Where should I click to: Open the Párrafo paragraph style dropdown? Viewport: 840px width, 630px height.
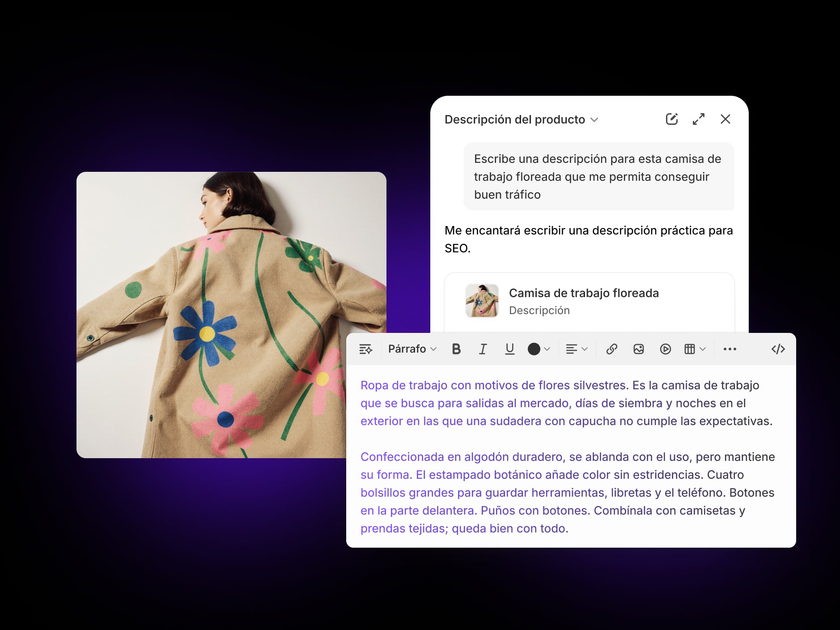tap(412, 349)
